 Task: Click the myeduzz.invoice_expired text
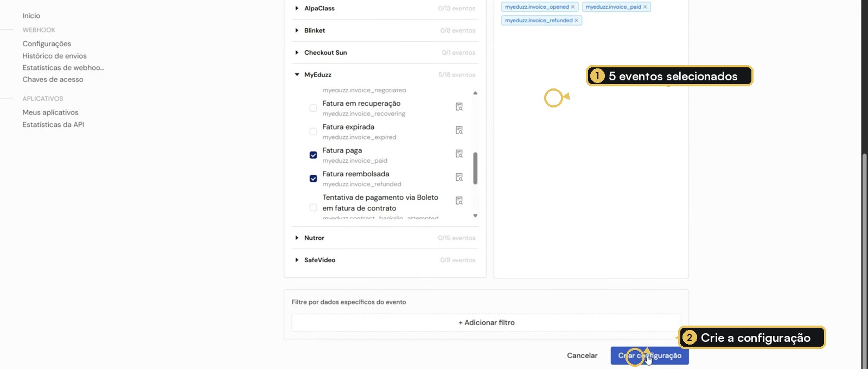click(359, 137)
